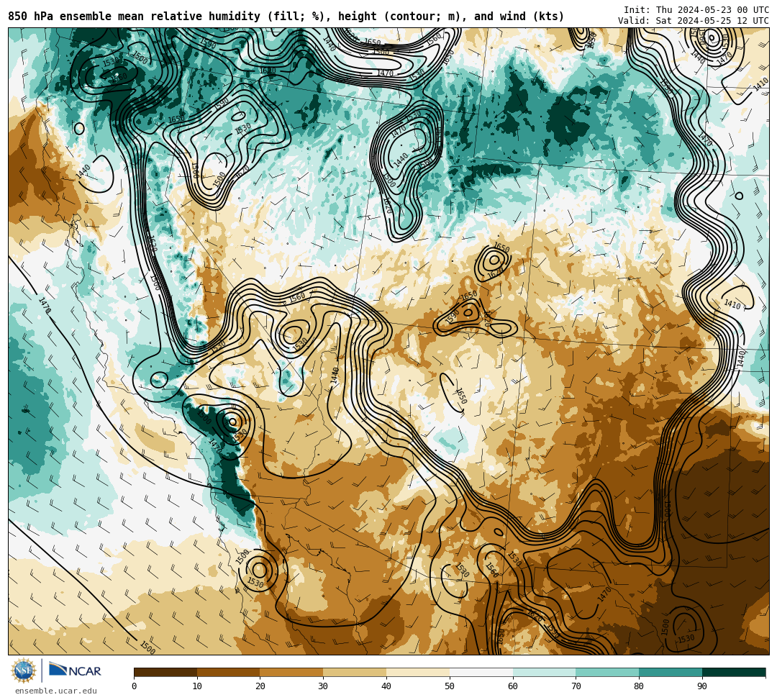Click the 30-40 tan colorbar segment
This screenshot has height=700, width=777.
[355, 672]
